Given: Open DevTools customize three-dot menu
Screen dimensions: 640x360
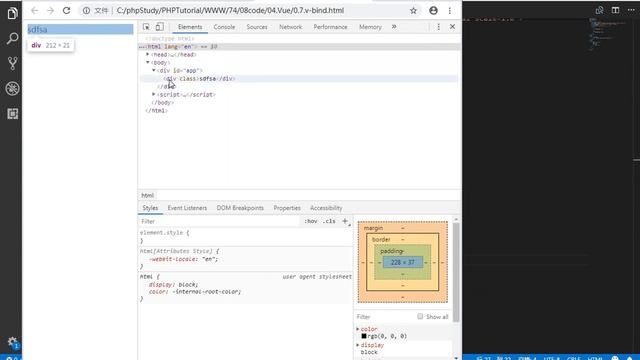Looking at the screenshot, I should [439, 27].
